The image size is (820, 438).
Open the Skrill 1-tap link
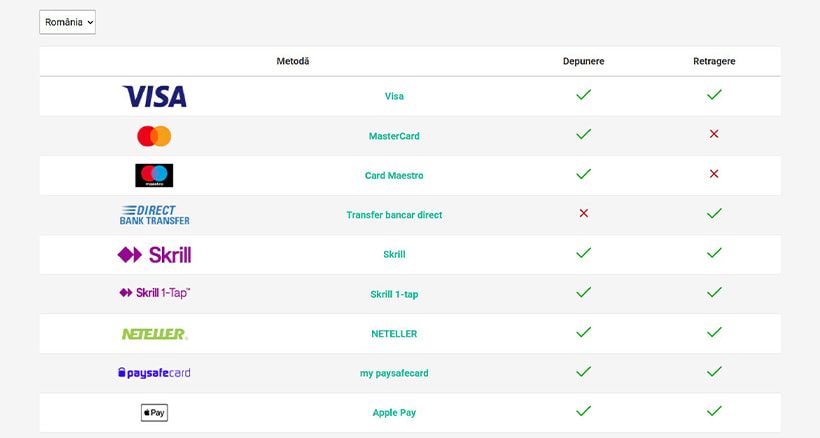coord(394,294)
